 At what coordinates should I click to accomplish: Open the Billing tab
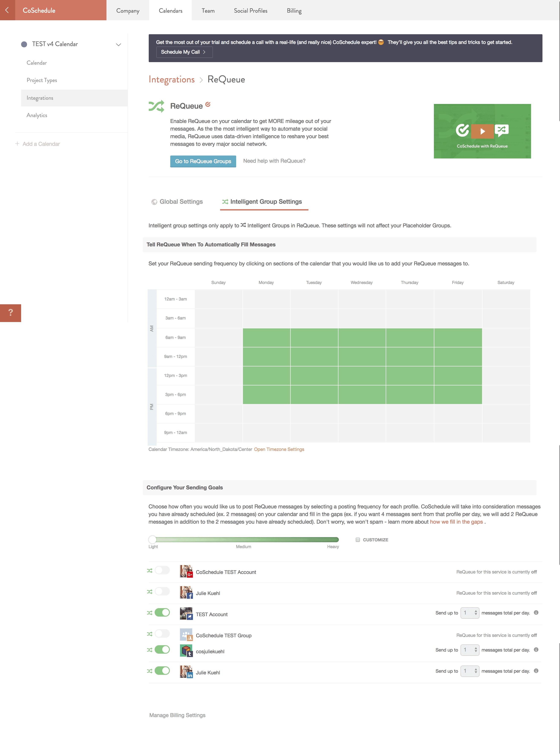pyautogui.click(x=294, y=11)
